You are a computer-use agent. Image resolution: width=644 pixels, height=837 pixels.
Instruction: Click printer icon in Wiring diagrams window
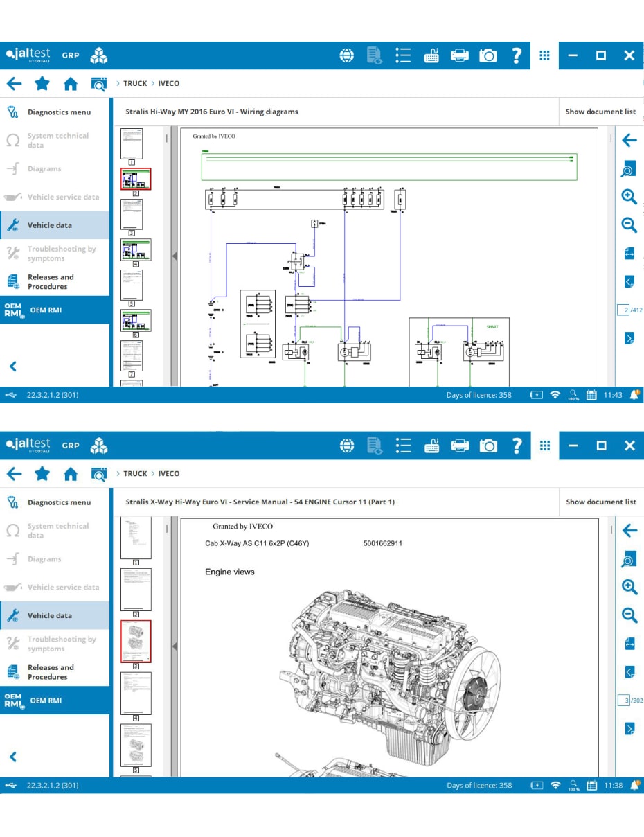coord(460,55)
